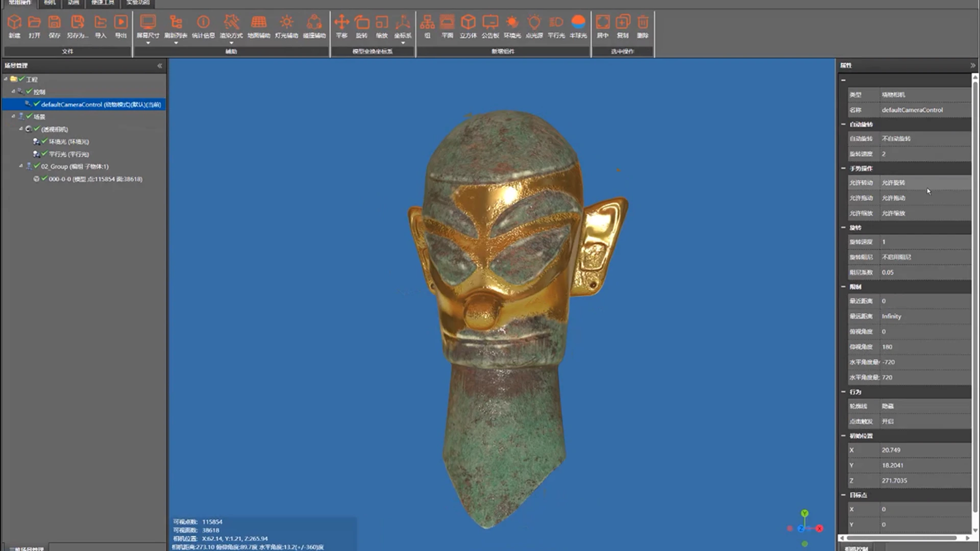Click the 半球光 hemisphere light icon
The image size is (980, 551).
[578, 27]
